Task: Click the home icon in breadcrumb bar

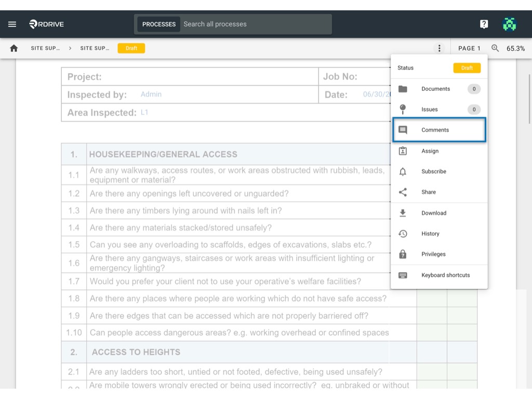Action: [14, 48]
